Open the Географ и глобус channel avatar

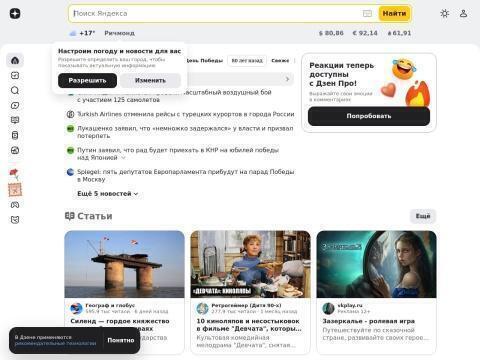click(x=76, y=308)
